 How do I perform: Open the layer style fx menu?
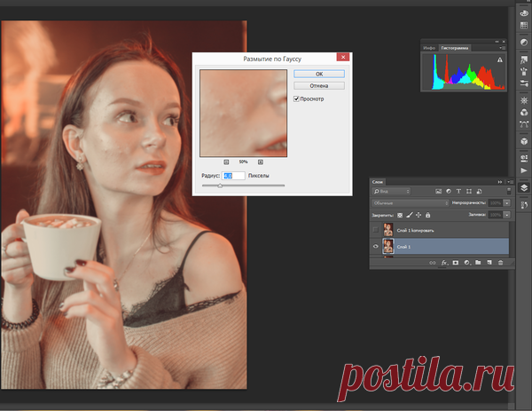[x=444, y=263]
